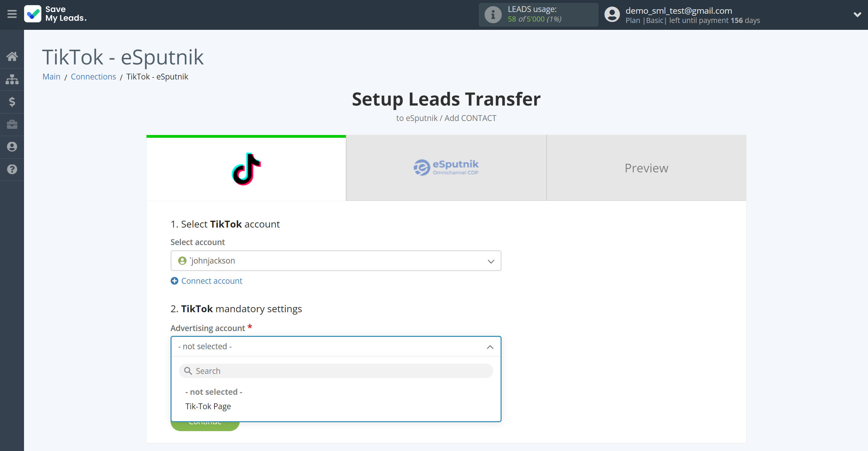Click the help question mark icon

pos(12,169)
